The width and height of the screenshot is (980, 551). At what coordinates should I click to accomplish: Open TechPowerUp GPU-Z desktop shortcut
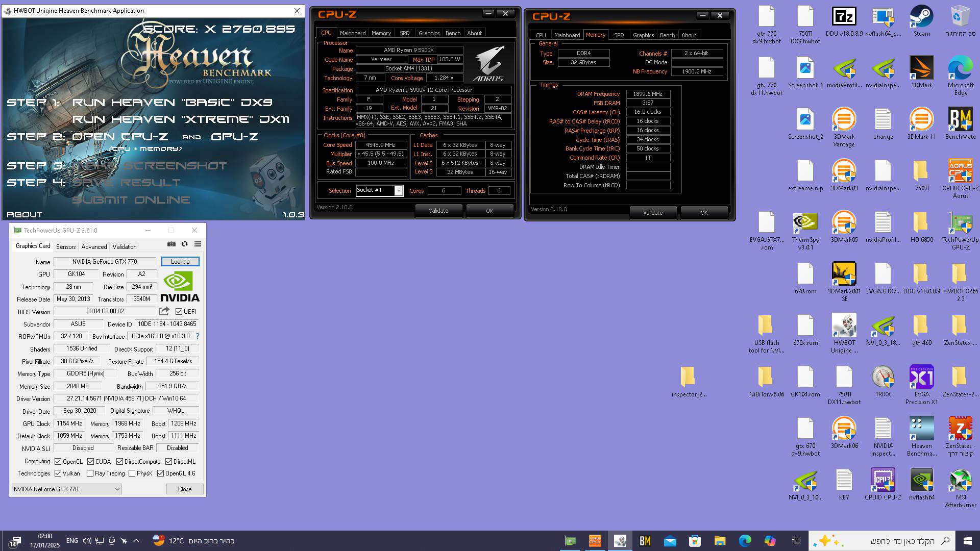point(960,231)
